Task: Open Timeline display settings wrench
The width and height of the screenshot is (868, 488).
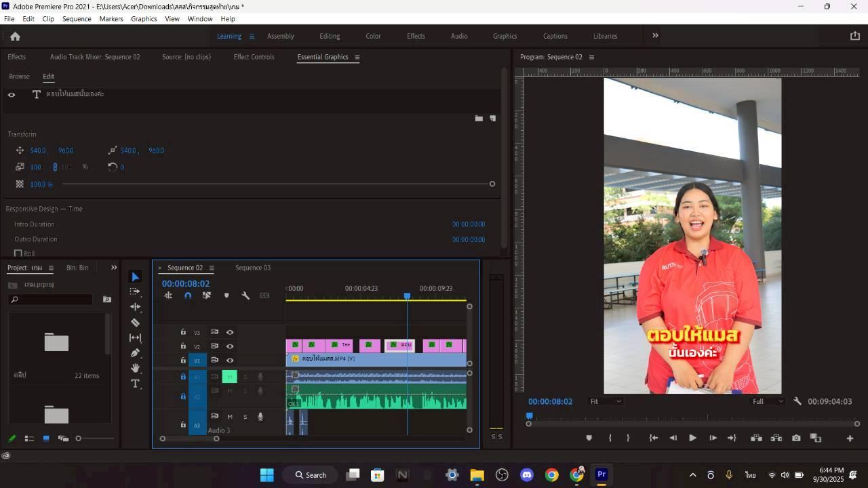Action: coord(245,296)
